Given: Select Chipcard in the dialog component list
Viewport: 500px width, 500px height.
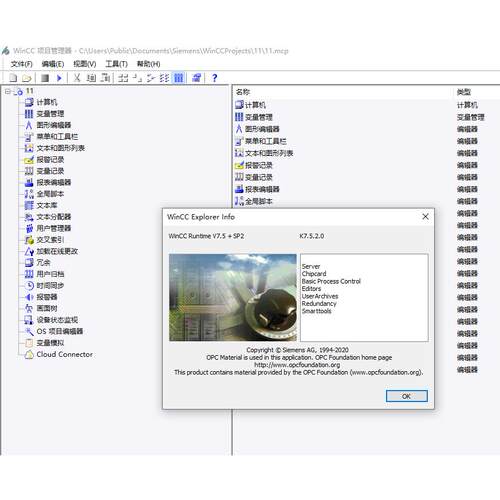Looking at the screenshot, I should point(314,274).
